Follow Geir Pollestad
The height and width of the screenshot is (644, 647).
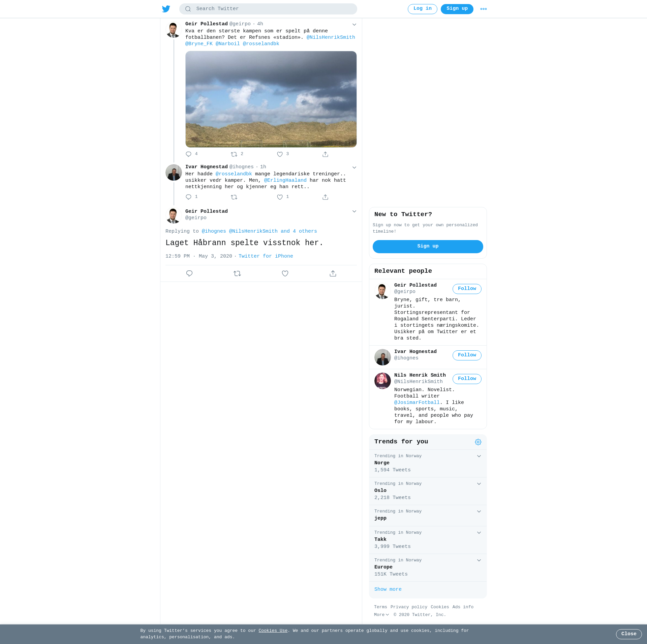pos(467,289)
